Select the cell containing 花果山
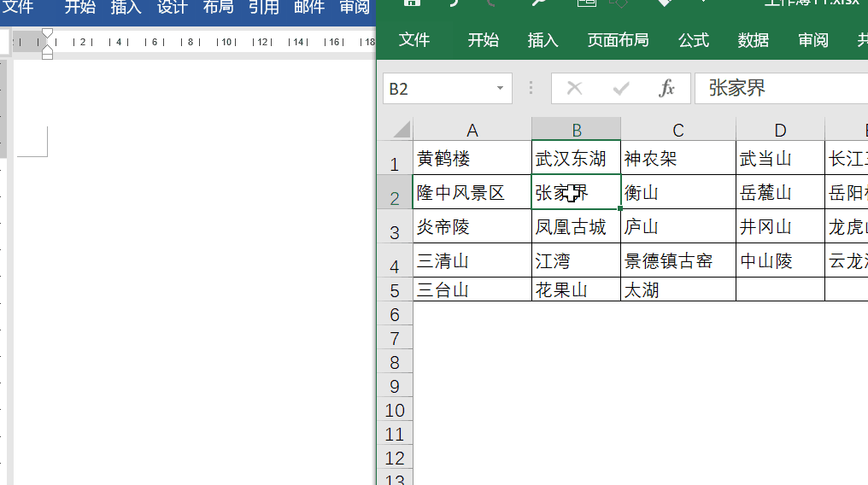 (x=577, y=289)
